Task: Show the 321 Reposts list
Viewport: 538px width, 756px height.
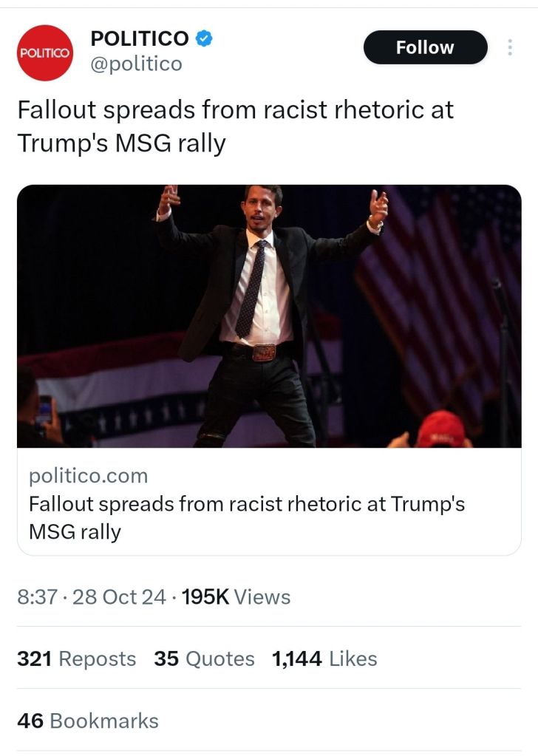Action: point(76,658)
